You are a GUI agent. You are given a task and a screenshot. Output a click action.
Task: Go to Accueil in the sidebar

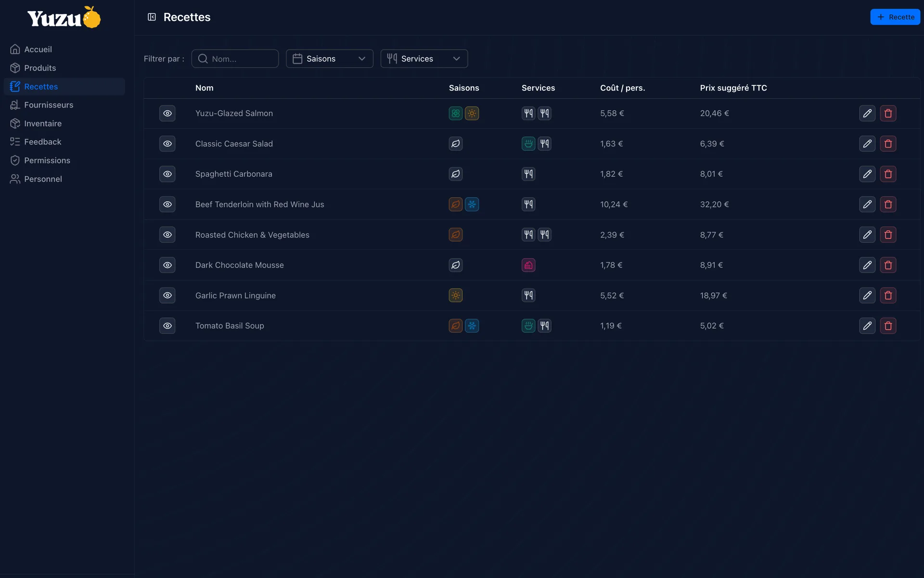coord(64,50)
